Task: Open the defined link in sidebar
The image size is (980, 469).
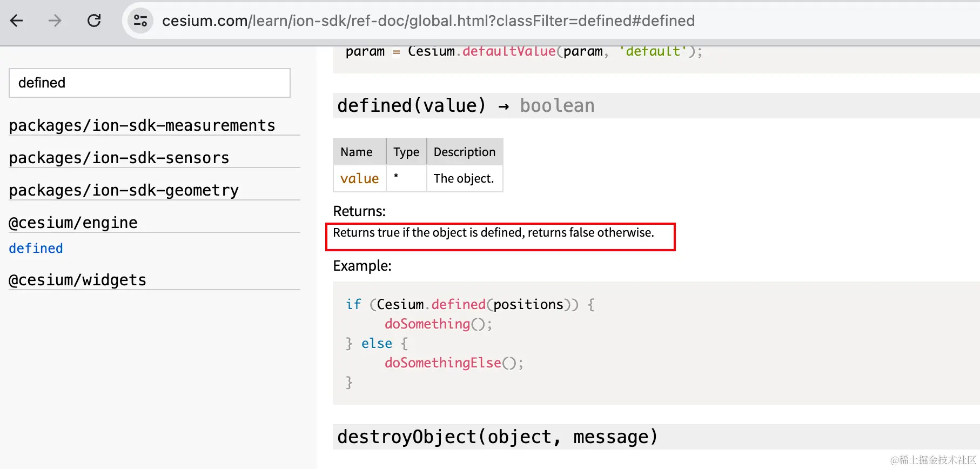Action: [x=36, y=248]
